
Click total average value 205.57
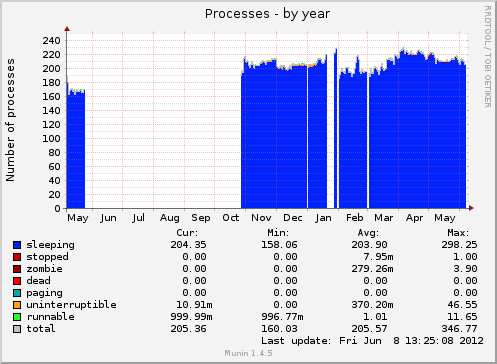[369, 329]
